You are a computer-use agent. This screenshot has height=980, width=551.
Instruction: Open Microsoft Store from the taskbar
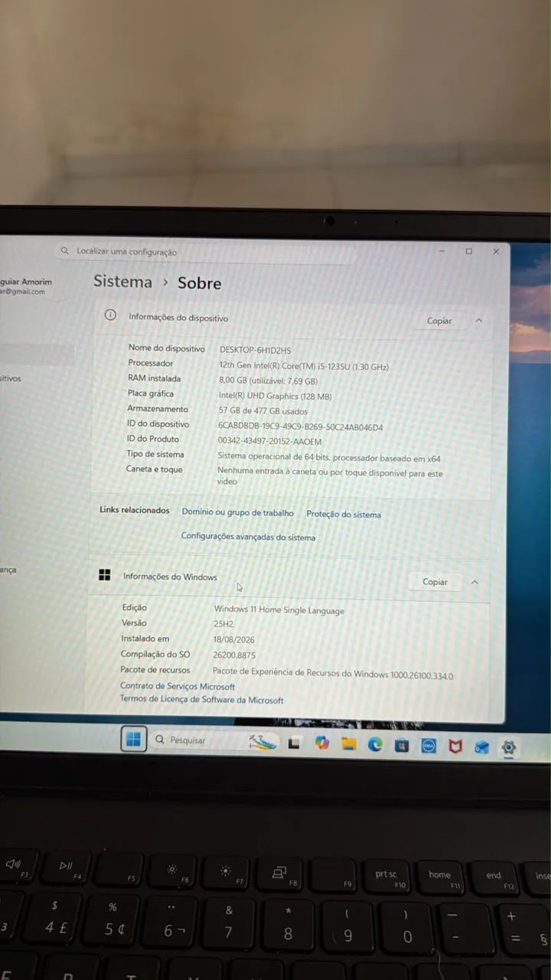402,745
